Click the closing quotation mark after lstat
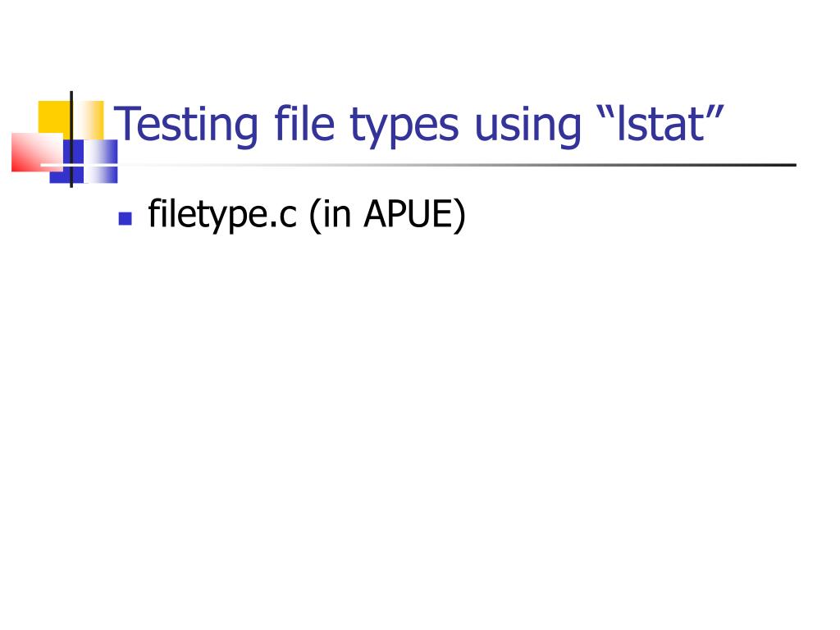Image resolution: width=840 pixels, height=630 pixels. [x=714, y=112]
